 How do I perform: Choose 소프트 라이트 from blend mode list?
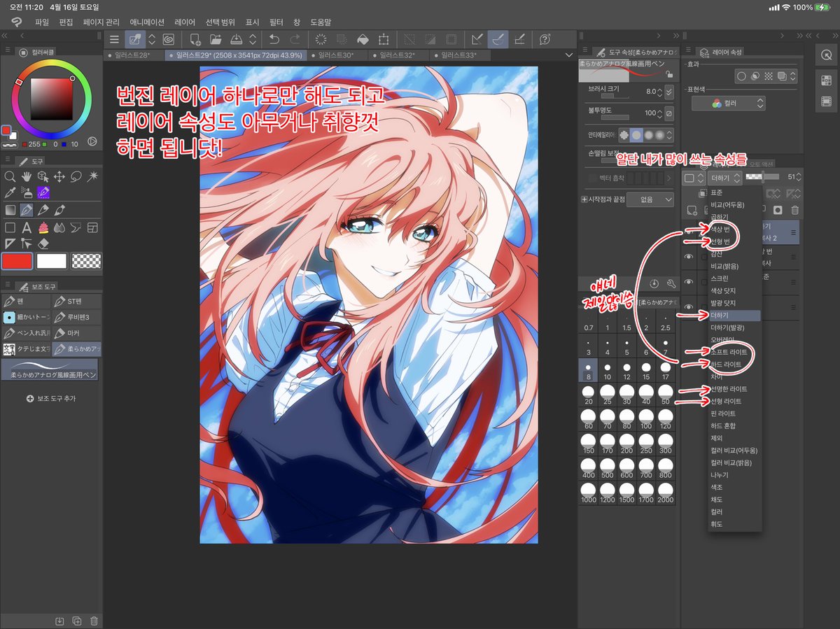729,352
